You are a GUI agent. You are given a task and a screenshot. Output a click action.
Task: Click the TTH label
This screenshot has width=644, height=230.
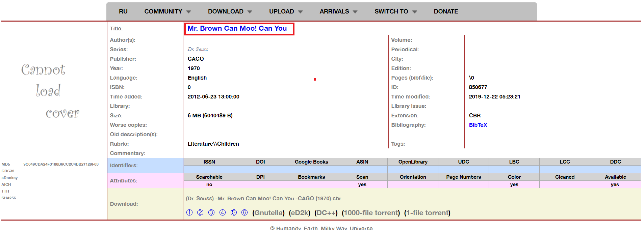pyautogui.click(x=5, y=191)
